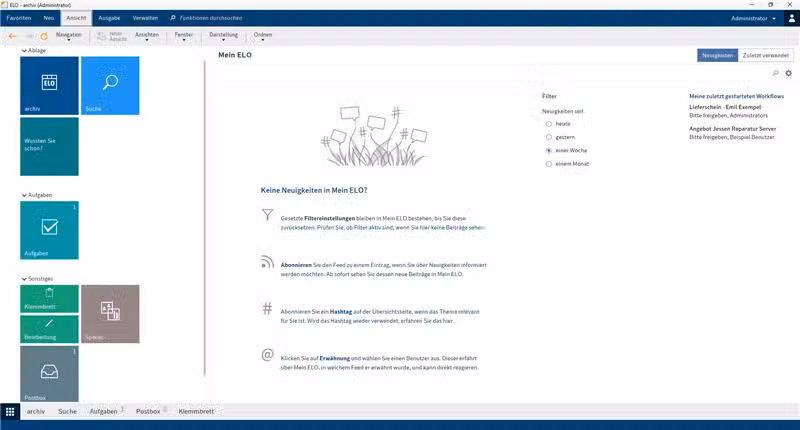800x430 pixels.
Task: Open the tile overview grid button
Action: 10,411
